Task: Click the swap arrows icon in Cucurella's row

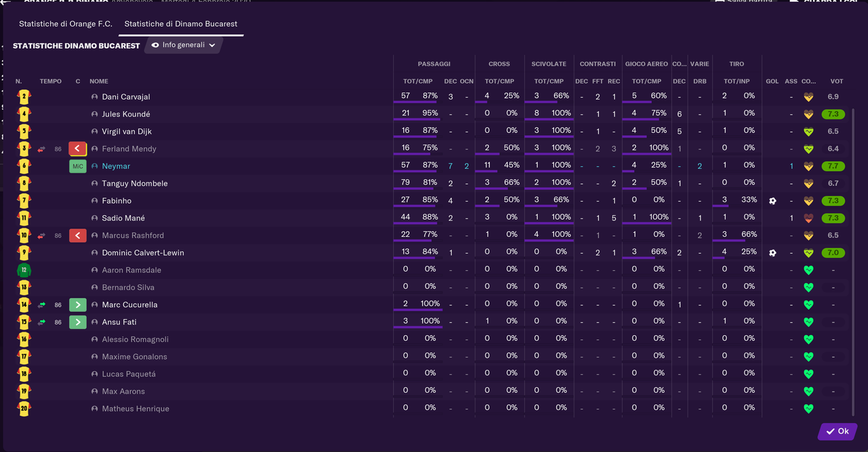Action: (41, 305)
